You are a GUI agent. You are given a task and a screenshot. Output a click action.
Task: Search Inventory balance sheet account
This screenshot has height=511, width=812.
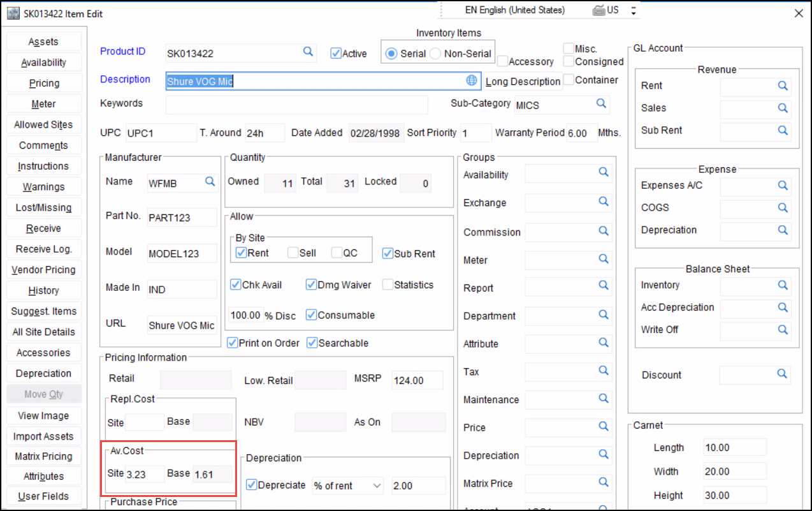(x=783, y=285)
